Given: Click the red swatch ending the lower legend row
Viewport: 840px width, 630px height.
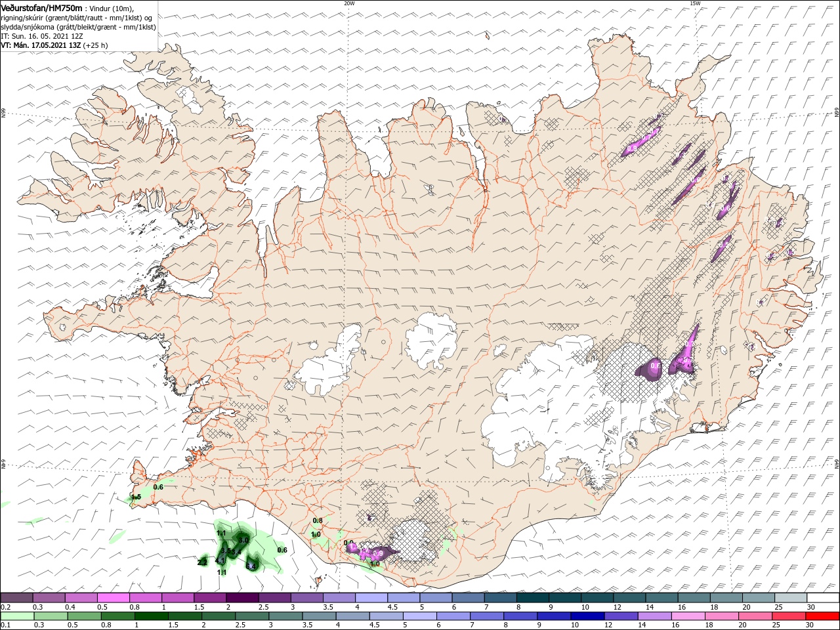Looking at the screenshot, I should click(823, 616).
